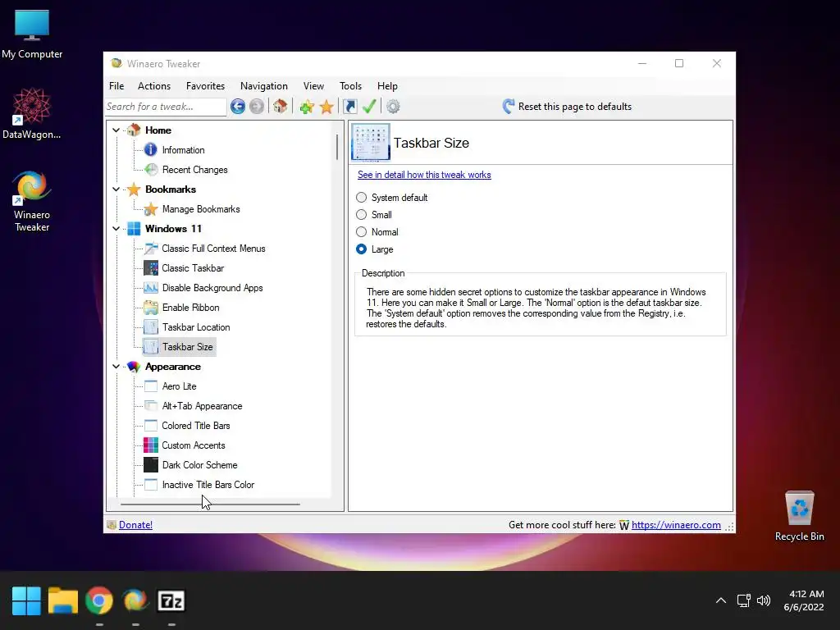This screenshot has width=840, height=630.
Task: Open settings via the toolbar gear icon
Action: click(x=393, y=107)
